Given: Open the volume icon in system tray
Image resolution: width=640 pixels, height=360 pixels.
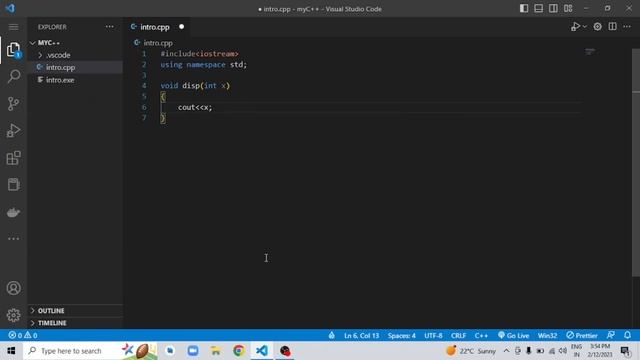Looking at the screenshot, I should click(562, 351).
